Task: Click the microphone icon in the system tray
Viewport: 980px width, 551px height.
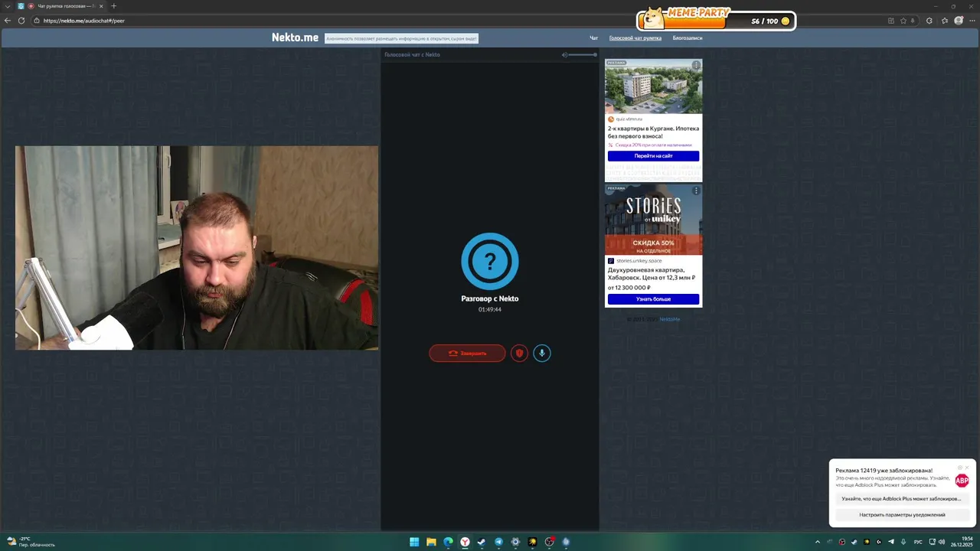Action: pyautogui.click(x=903, y=542)
